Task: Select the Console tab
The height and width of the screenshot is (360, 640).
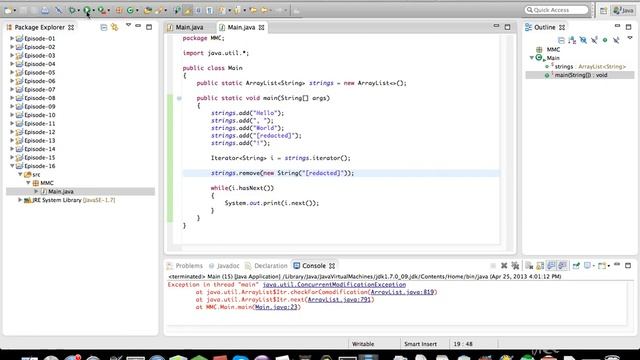Action: [x=313, y=266]
